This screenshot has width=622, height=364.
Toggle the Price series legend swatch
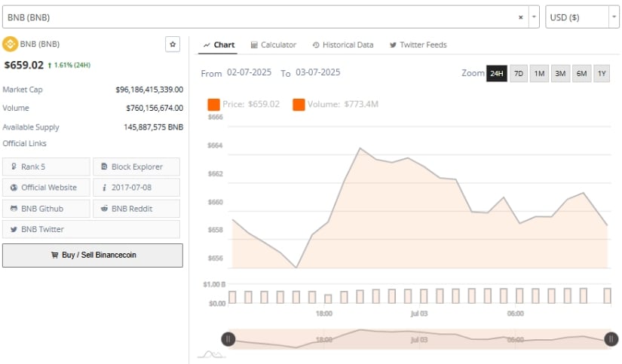(x=213, y=105)
